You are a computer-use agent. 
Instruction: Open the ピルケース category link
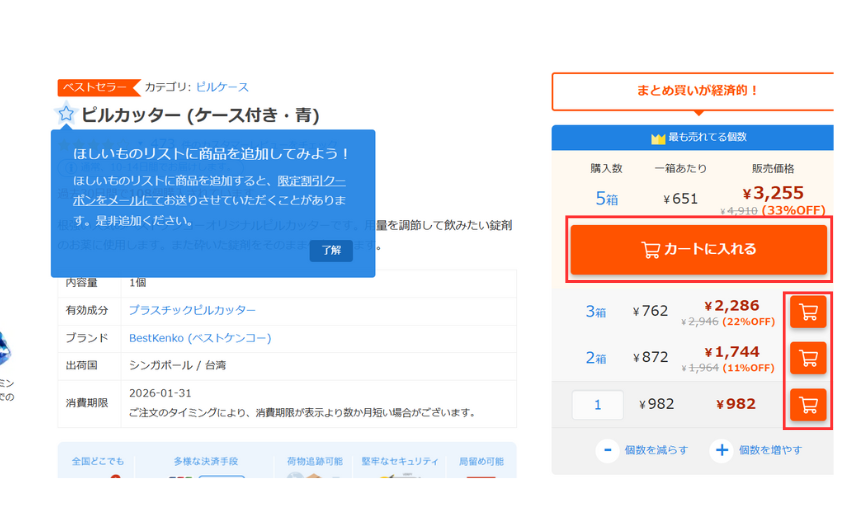tap(222, 87)
